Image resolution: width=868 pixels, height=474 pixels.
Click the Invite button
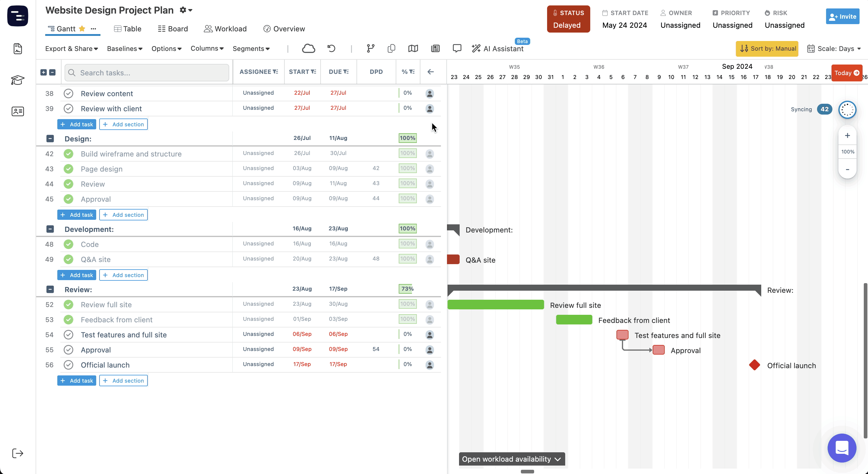pyautogui.click(x=842, y=17)
